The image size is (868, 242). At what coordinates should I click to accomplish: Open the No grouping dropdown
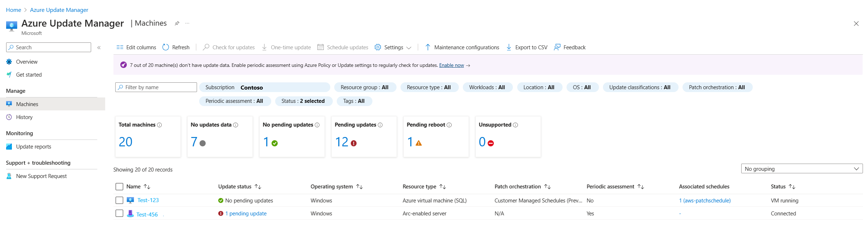click(x=801, y=169)
